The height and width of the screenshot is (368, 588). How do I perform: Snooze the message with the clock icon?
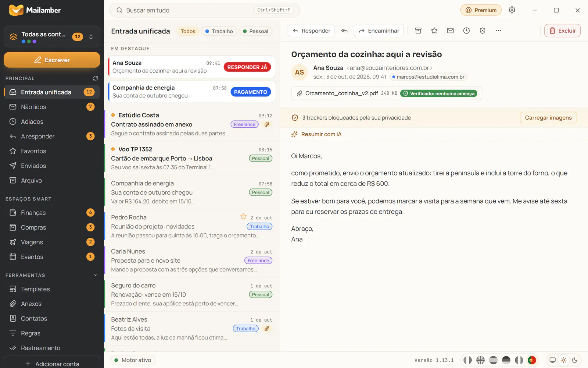pyautogui.click(x=466, y=31)
